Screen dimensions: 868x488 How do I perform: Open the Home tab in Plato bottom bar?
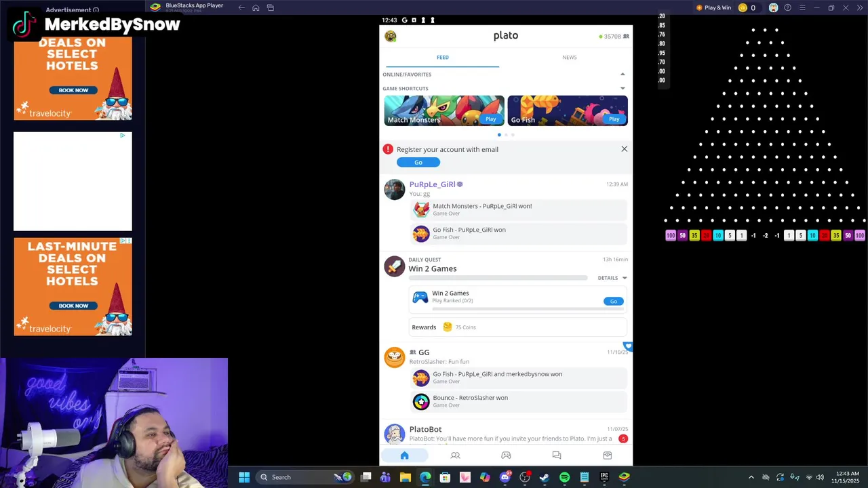pos(405,455)
